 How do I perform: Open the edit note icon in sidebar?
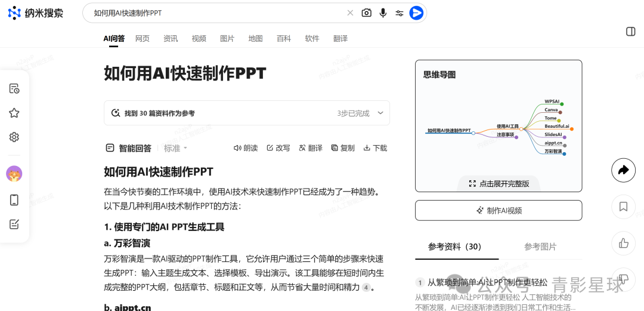tap(14, 224)
